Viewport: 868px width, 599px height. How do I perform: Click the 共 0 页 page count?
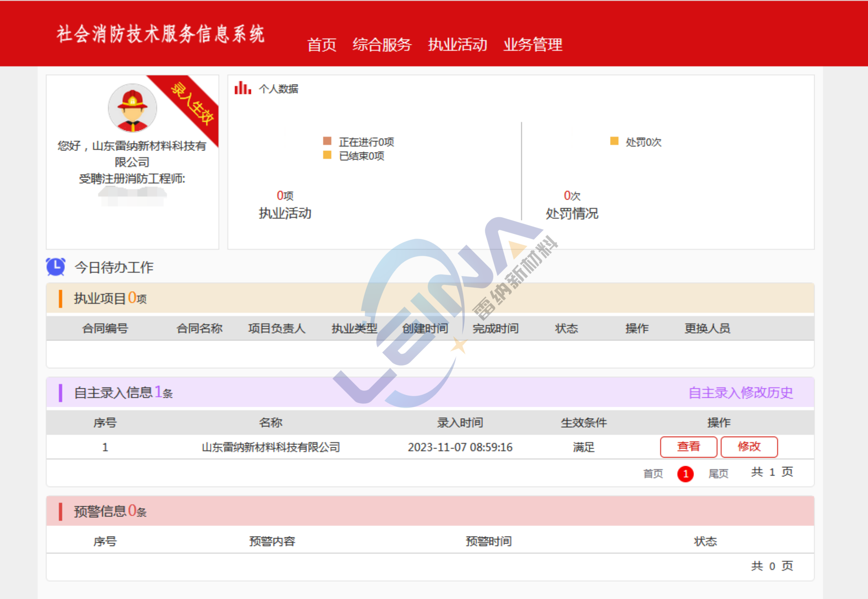pyautogui.click(x=772, y=566)
